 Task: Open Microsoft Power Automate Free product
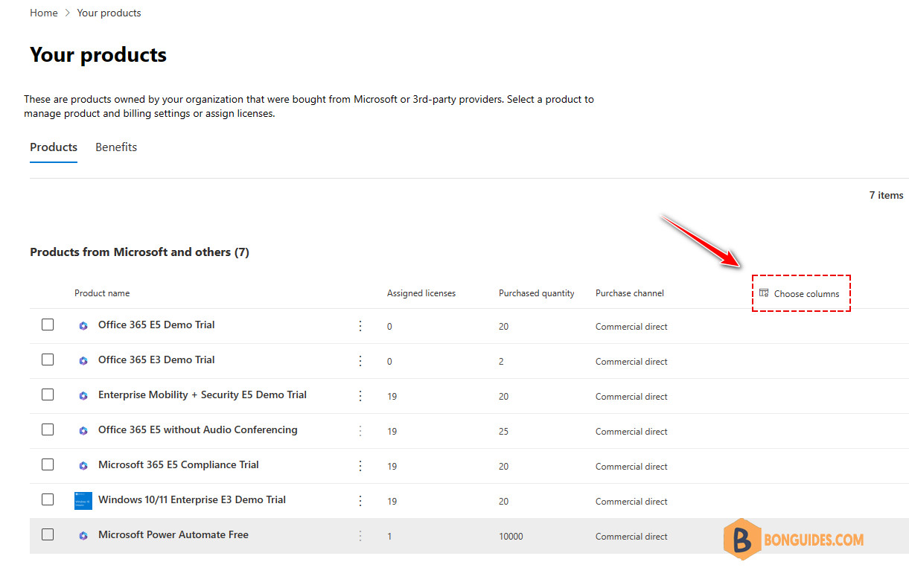(x=173, y=534)
